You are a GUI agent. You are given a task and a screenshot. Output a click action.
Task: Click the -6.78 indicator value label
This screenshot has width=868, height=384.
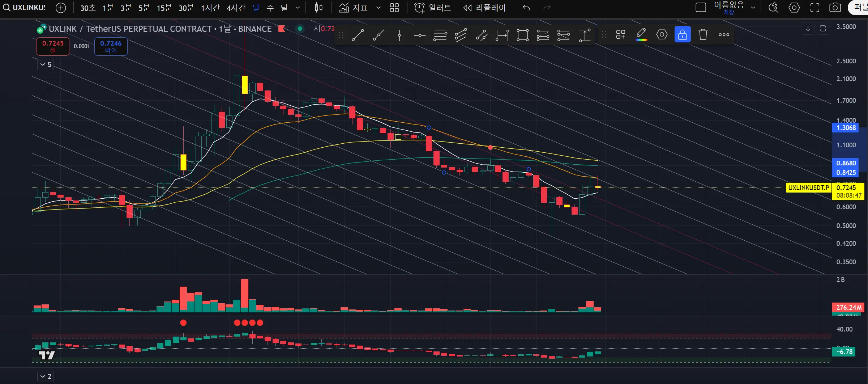coord(844,352)
